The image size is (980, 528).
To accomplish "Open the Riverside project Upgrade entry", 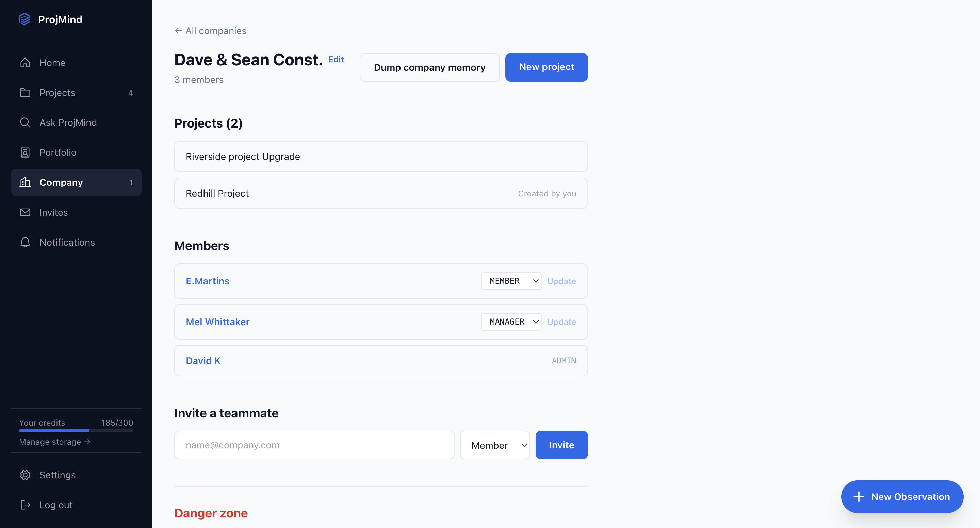I will coord(381,157).
